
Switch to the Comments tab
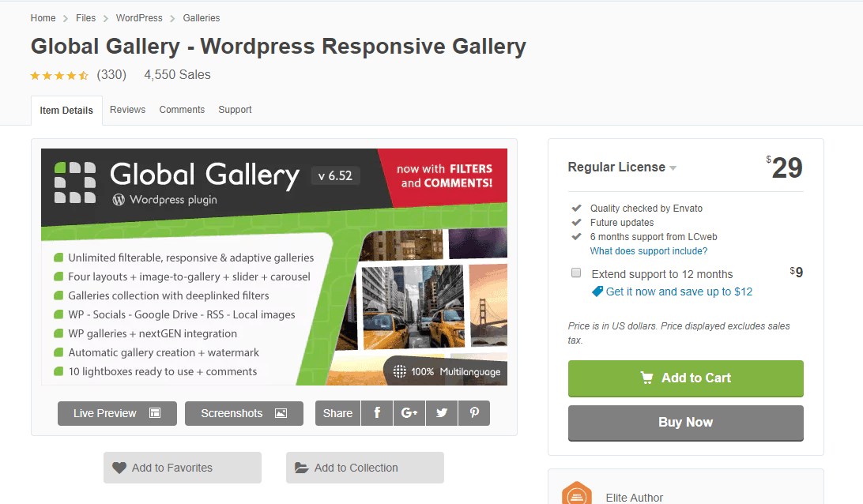pyautogui.click(x=183, y=110)
